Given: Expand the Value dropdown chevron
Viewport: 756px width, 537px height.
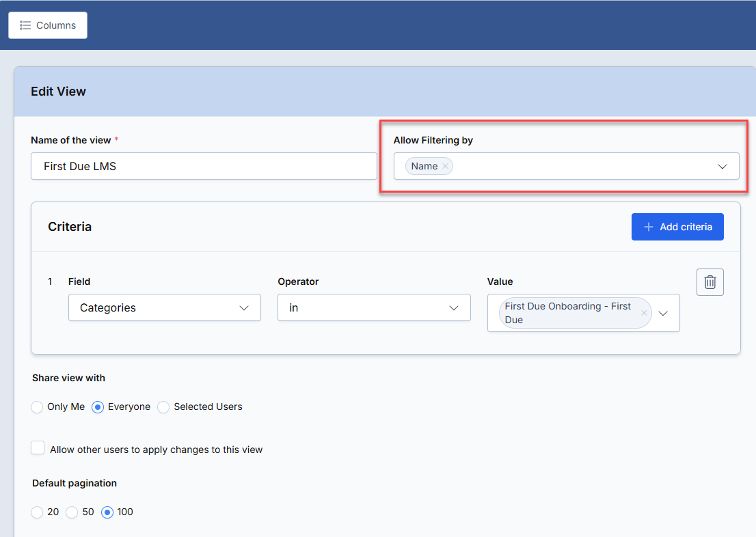Looking at the screenshot, I should click(x=663, y=314).
